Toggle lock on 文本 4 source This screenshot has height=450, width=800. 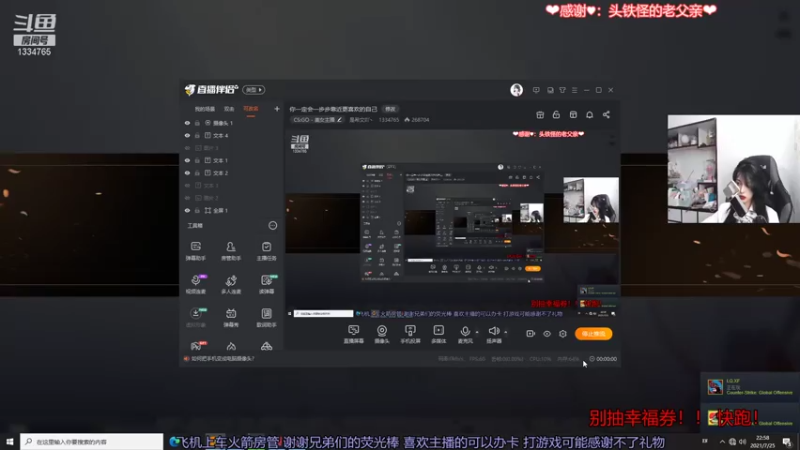[197, 136]
